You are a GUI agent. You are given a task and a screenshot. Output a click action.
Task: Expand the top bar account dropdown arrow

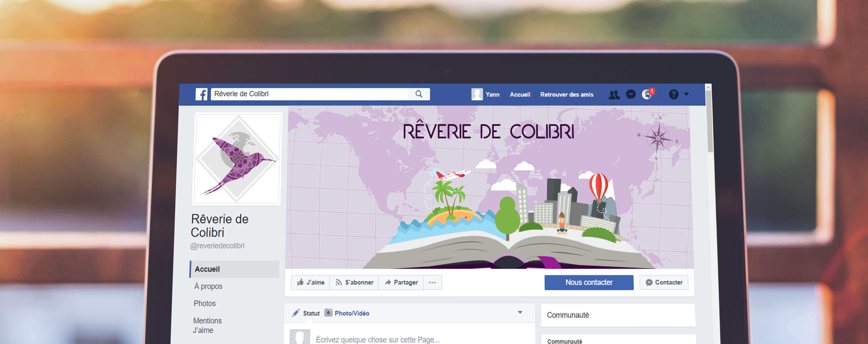coord(686,94)
